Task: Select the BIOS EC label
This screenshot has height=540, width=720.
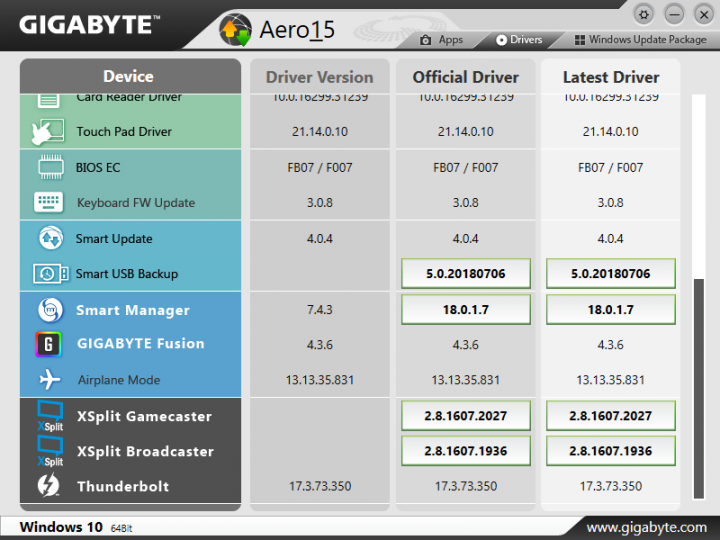Action: pos(98,168)
